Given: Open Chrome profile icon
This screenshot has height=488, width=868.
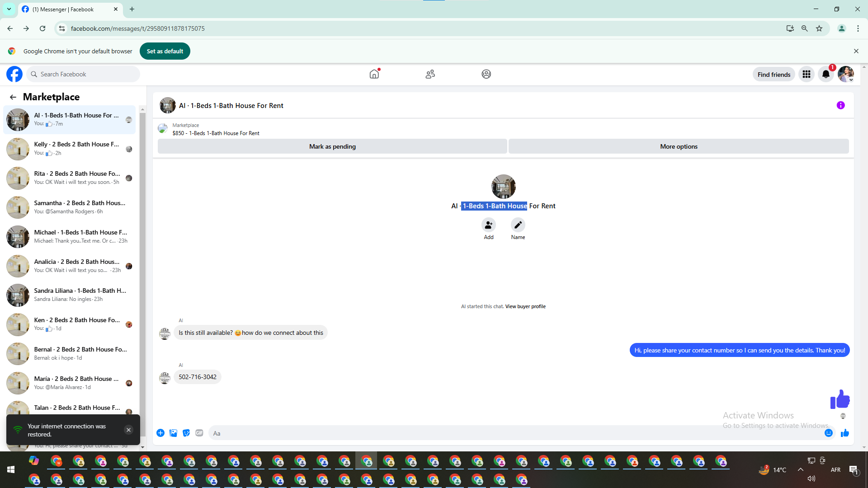Looking at the screenshot, I should (x=842, y=28).
